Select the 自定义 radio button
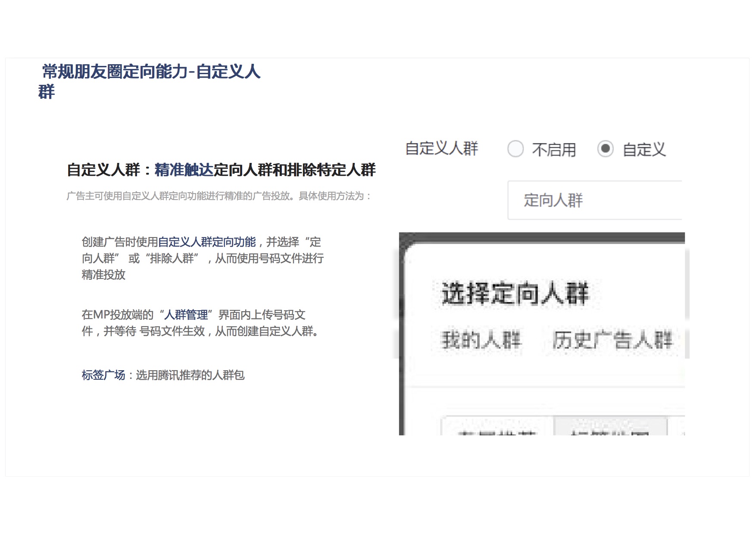Image resolution: width=756 pixels, height=534 pixels. [x=605, y=149]
